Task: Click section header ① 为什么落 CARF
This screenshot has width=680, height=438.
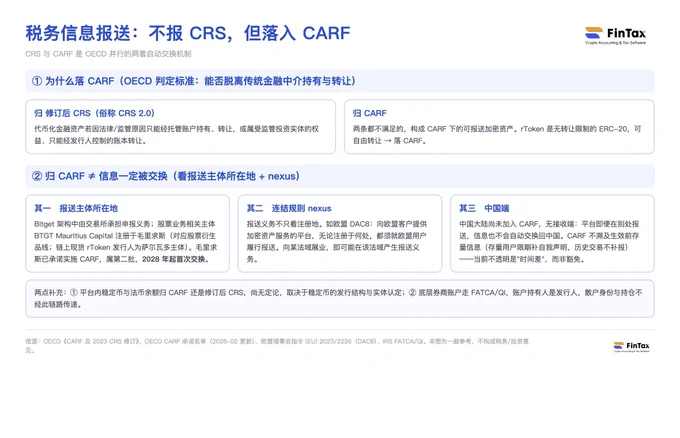Action: (193, 81)
